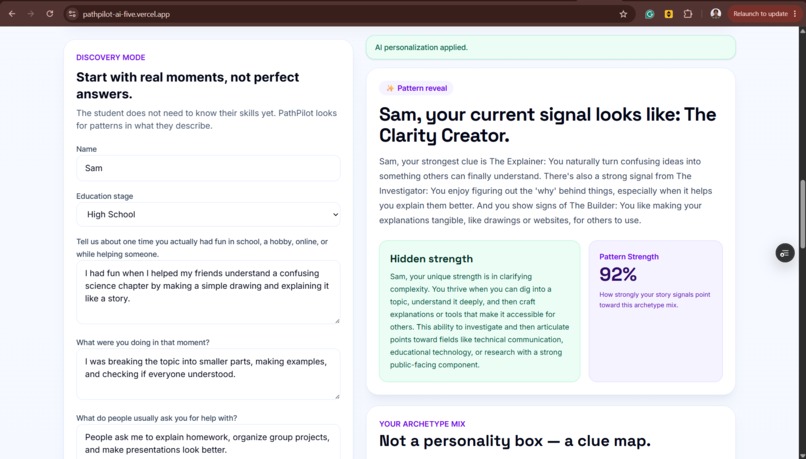Open Chrome's three-dot menu
Image resolution: width=806 pixels, height=459 pixels.
click(x=795, y=14)
